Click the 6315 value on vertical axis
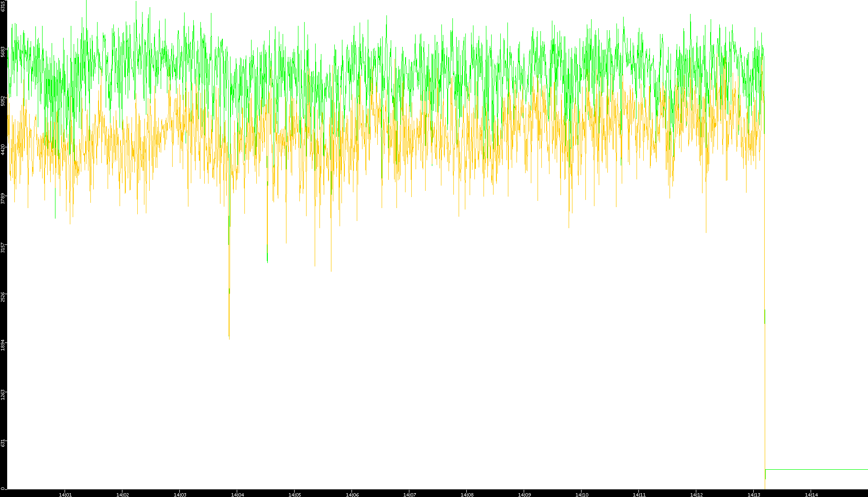The image size is (868, 497). tap(3, 6)
